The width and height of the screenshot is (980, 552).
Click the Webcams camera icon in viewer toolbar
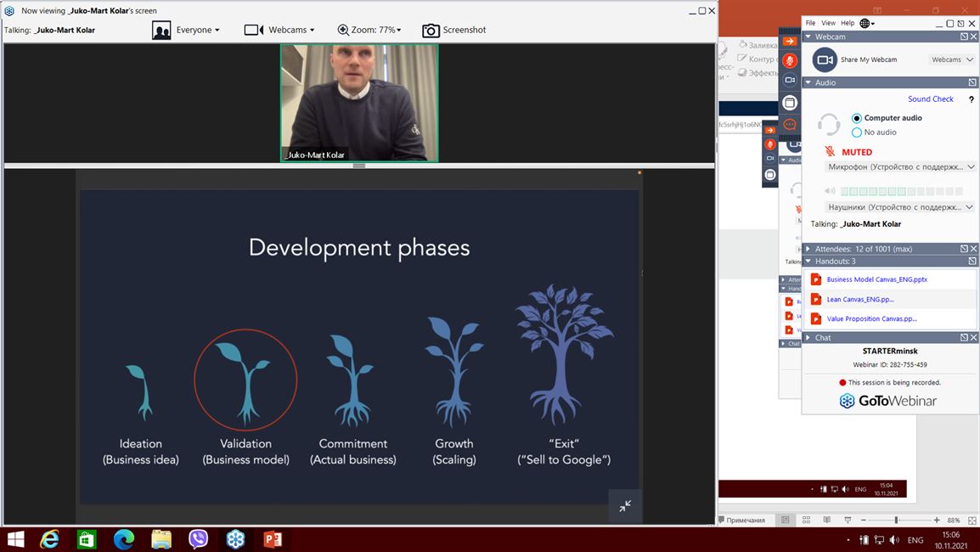click(254, 30)
